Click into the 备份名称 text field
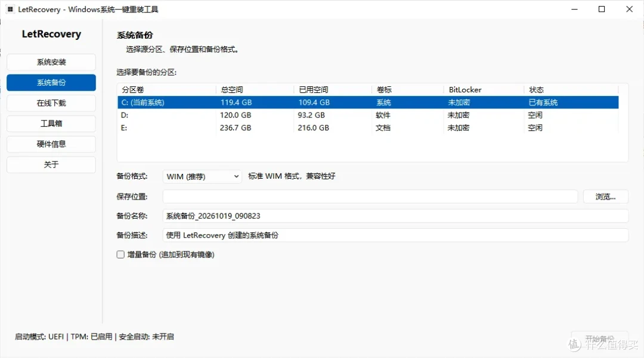Viewport: 644px width, 358px height. point(395,216)
